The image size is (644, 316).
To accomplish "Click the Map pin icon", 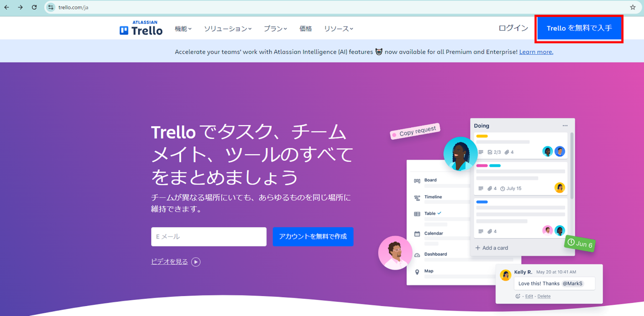I will coord(417,272).
